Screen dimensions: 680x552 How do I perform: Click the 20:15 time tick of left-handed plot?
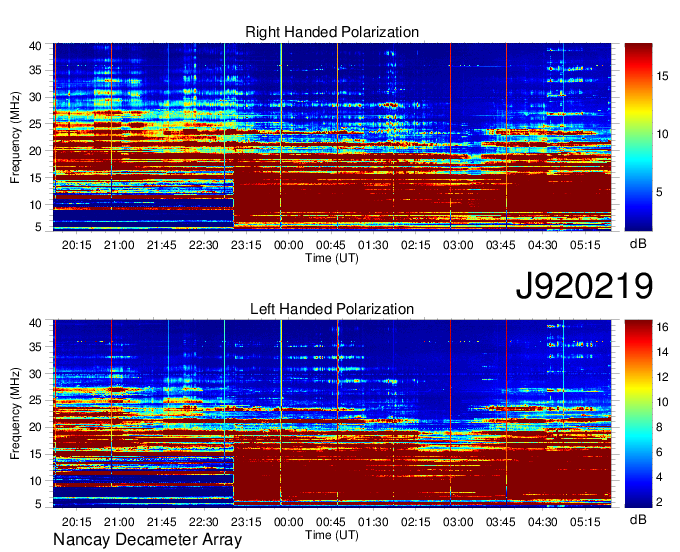[x=77, y=522]
